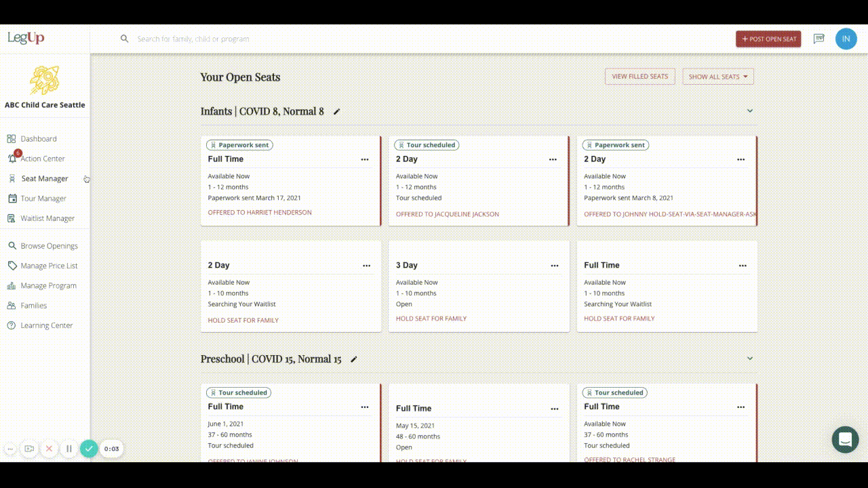Edit the Infants classroom pencil icon
Viewport: 868px width, 488px height.
(337, 112)
